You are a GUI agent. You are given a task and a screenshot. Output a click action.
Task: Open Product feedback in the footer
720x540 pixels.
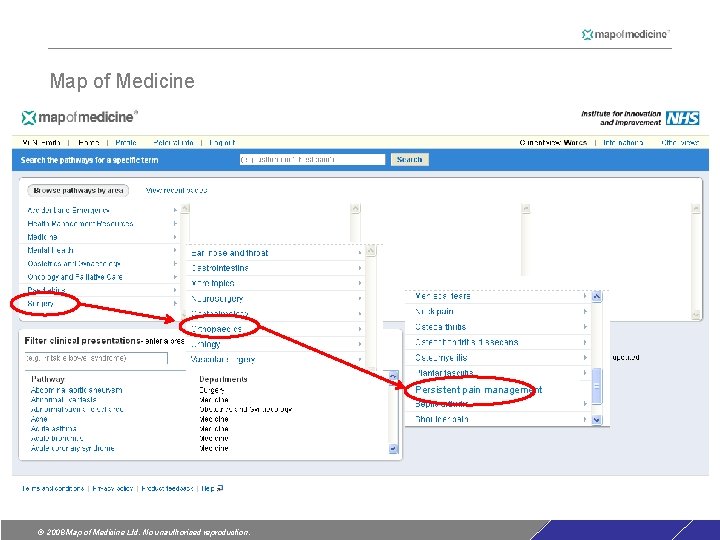click(167, 488)
